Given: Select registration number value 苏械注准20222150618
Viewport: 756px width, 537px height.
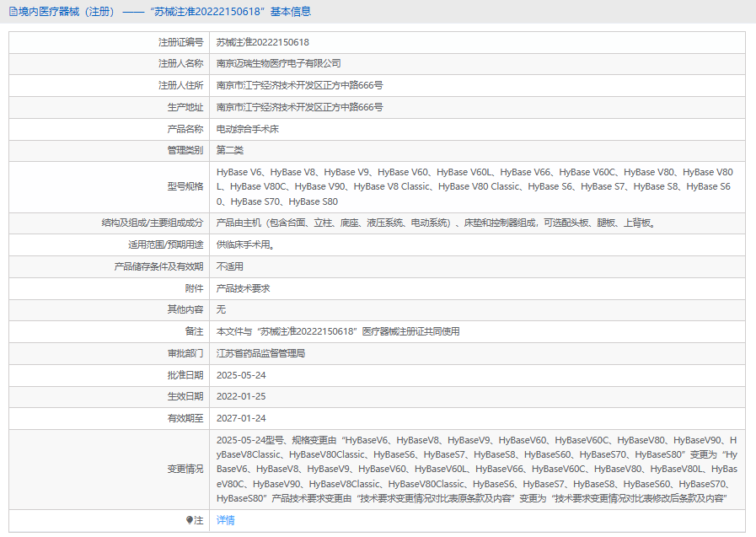Looking at the screenshot, I should (x=263, y=42).
